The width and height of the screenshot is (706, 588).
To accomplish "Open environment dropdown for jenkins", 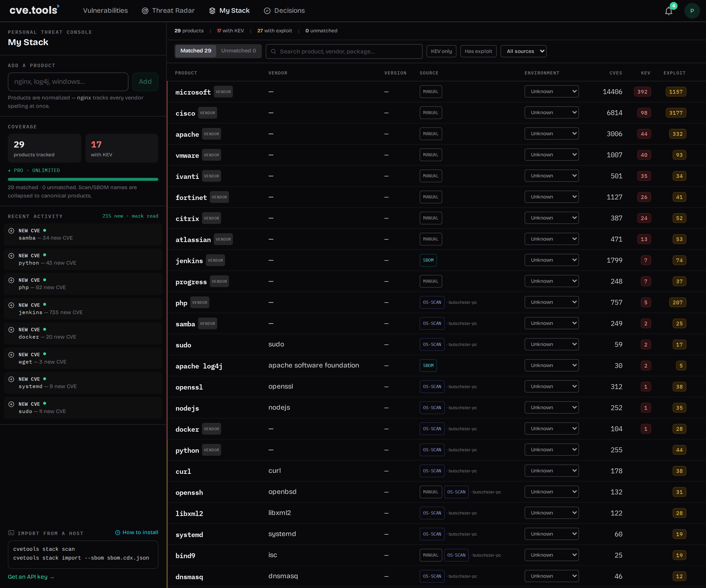I will click(x=551, y=260).
